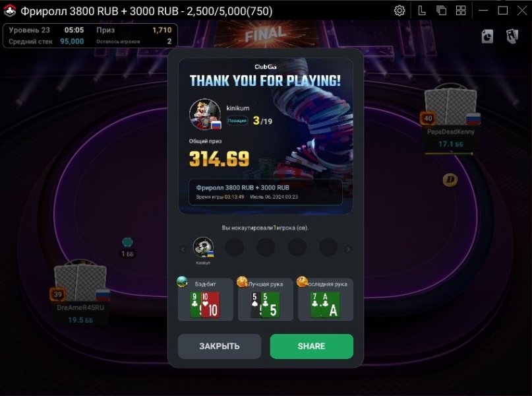532x396 pixels.
Task: Open the Последняя рука hand card
Action: tap(326, 299)
